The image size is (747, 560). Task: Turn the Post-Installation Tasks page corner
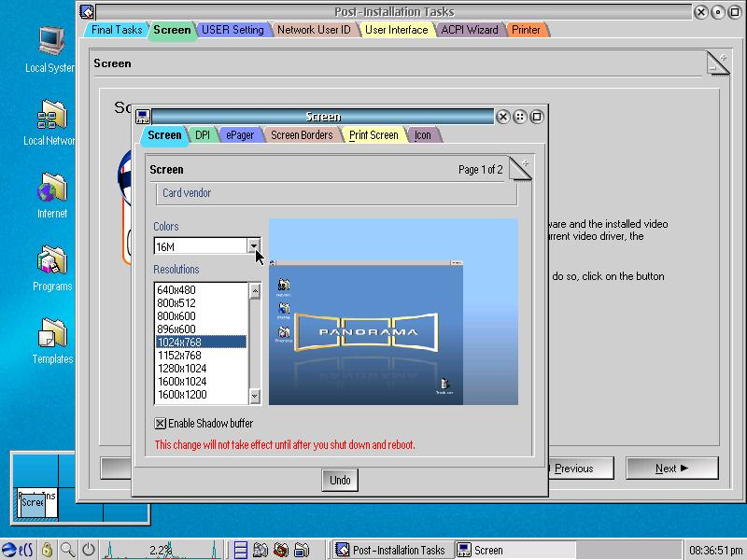click(718, 63)
